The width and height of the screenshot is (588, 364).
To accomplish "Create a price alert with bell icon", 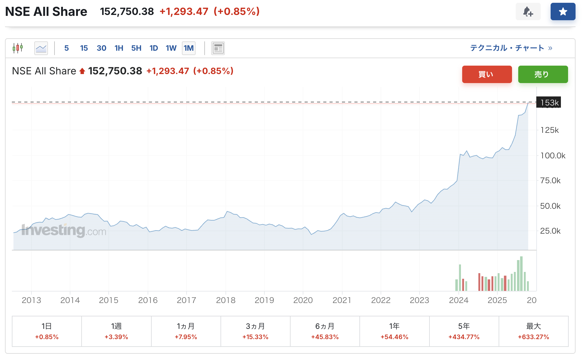I will tap(528, 12).
